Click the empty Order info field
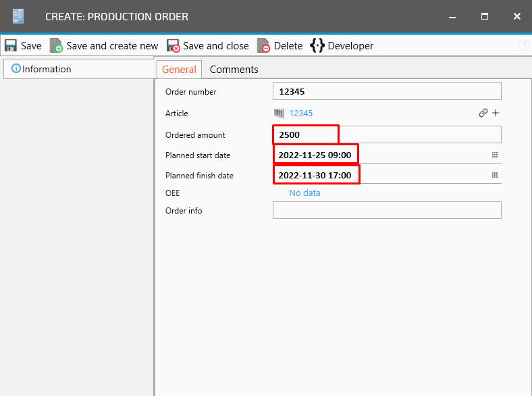 (386, 211)
